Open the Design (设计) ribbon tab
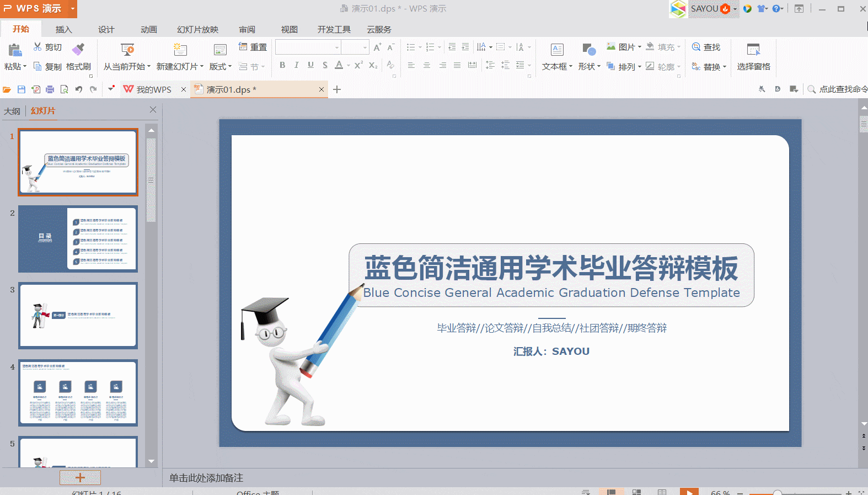Screen dimensions: 868x495 tap(106, 29)
